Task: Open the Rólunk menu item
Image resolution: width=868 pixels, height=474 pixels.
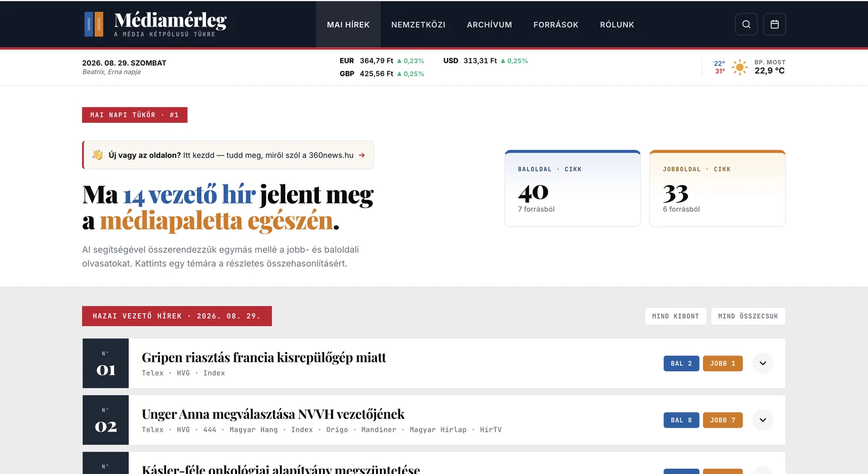Action: click(617, 24)
